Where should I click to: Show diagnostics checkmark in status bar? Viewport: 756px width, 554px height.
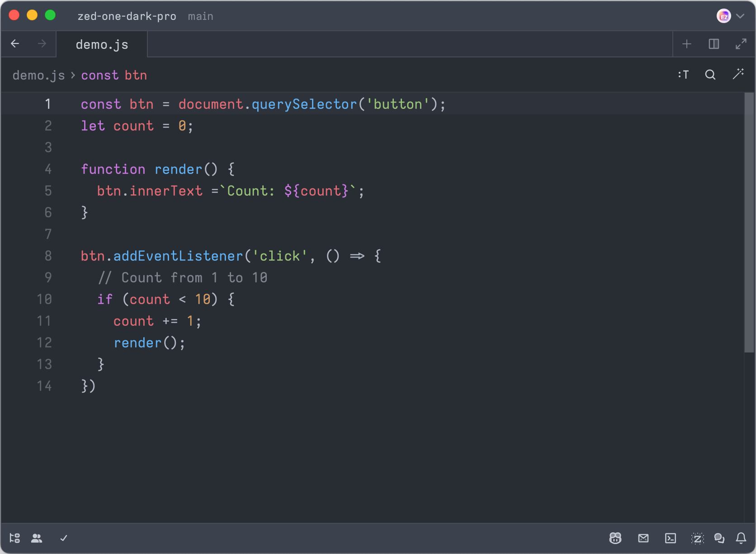coord(64,538)
